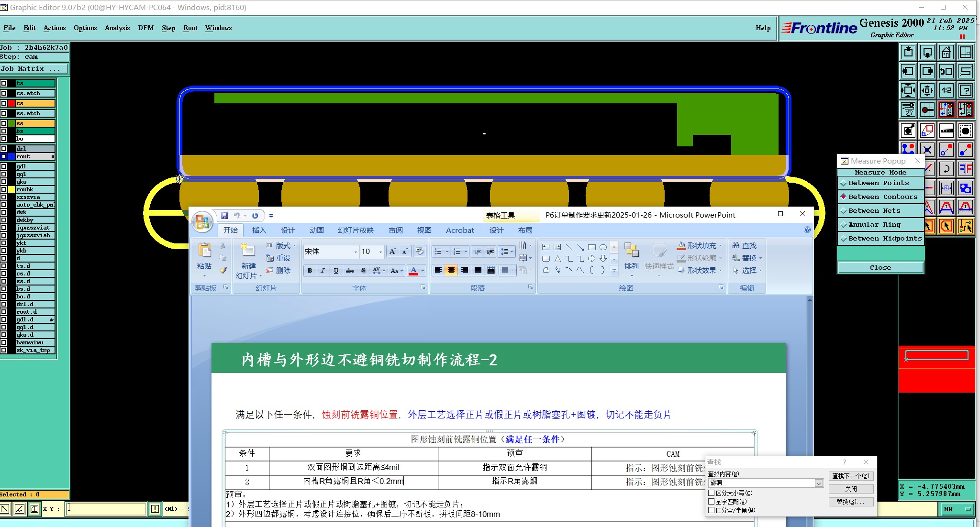Click the Home view icon in Genesis toolbar

946,52
